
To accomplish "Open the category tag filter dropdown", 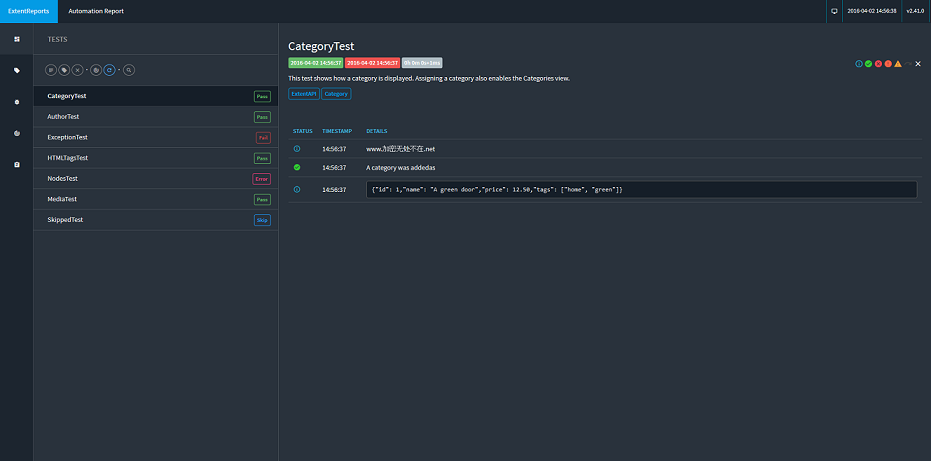I will [64, 70].
